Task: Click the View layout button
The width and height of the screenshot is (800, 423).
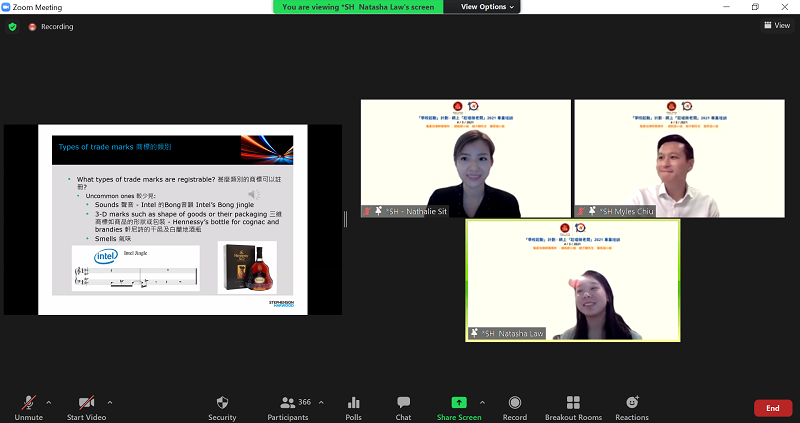Action: point(776,26)
